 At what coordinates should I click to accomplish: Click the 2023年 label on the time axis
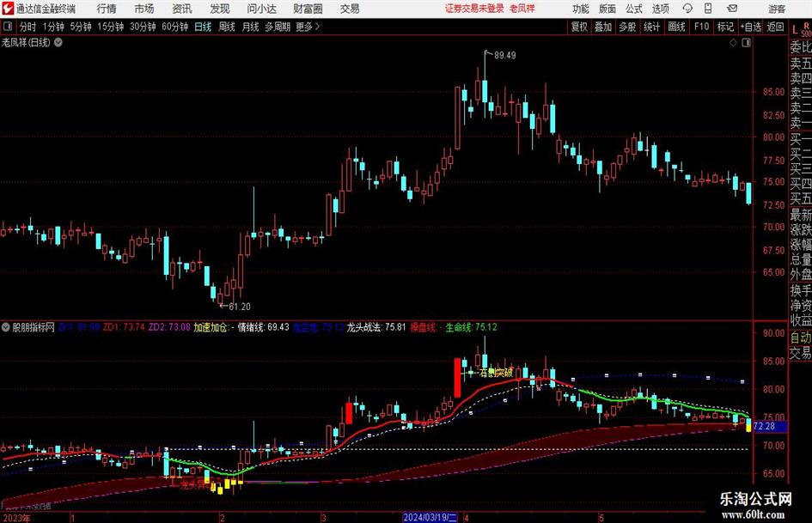coord(16,517)
